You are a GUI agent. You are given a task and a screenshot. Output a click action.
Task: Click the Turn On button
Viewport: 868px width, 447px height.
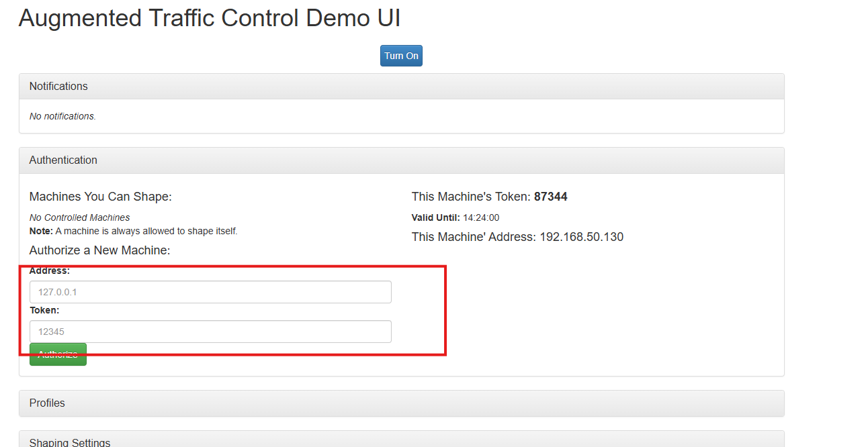[401, 56]
